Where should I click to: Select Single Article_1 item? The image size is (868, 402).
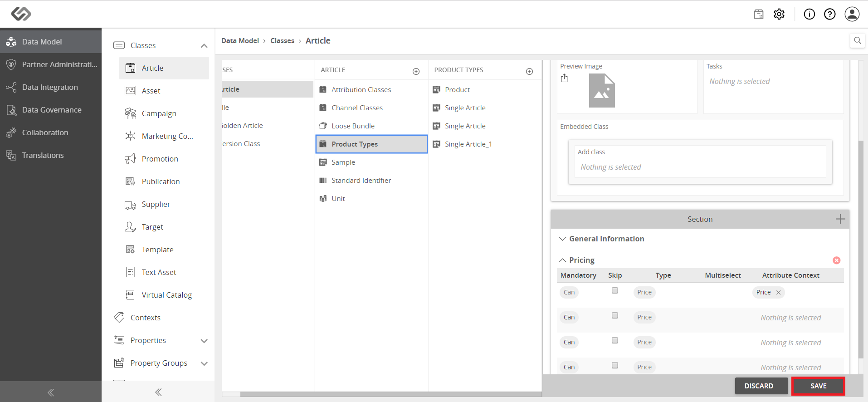(x=485, y=144)
